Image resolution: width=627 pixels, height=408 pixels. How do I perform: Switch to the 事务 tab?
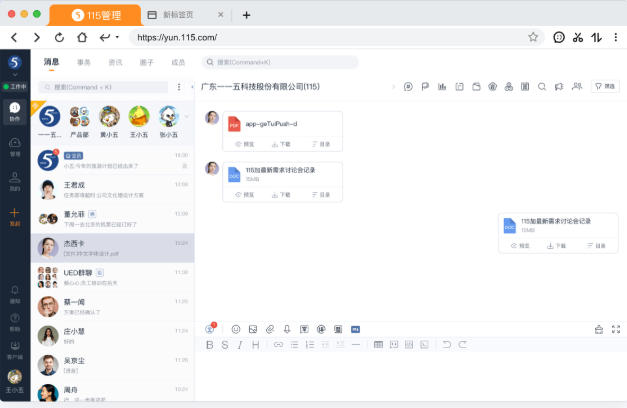(84, 62)
